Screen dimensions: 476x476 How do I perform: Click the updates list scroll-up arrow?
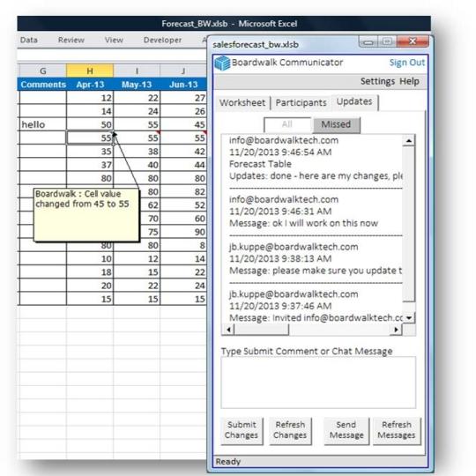409,140
